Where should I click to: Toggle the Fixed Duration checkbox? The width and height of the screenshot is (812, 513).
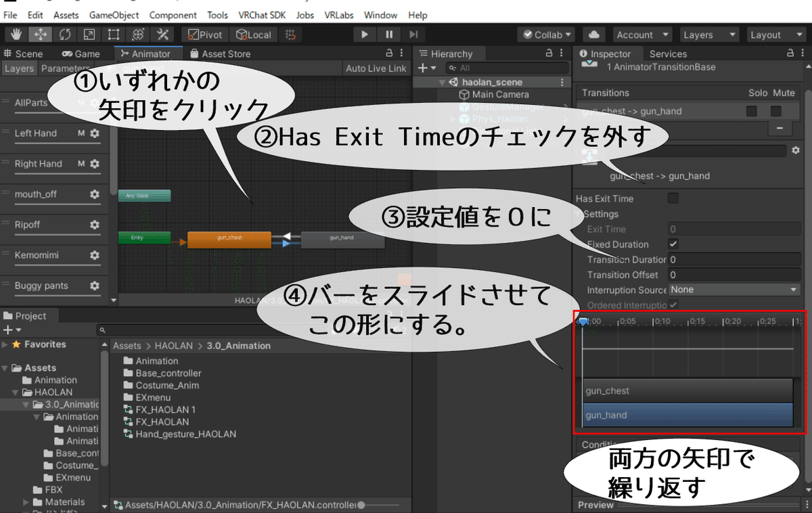coord(673,244)
